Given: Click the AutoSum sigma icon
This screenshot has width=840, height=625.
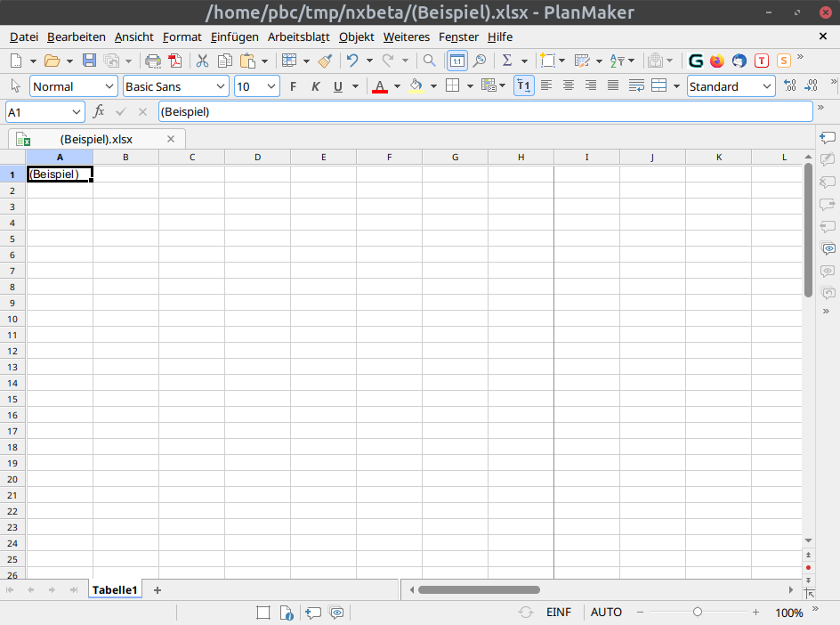Looking at the screenshot, I should 507,61.
